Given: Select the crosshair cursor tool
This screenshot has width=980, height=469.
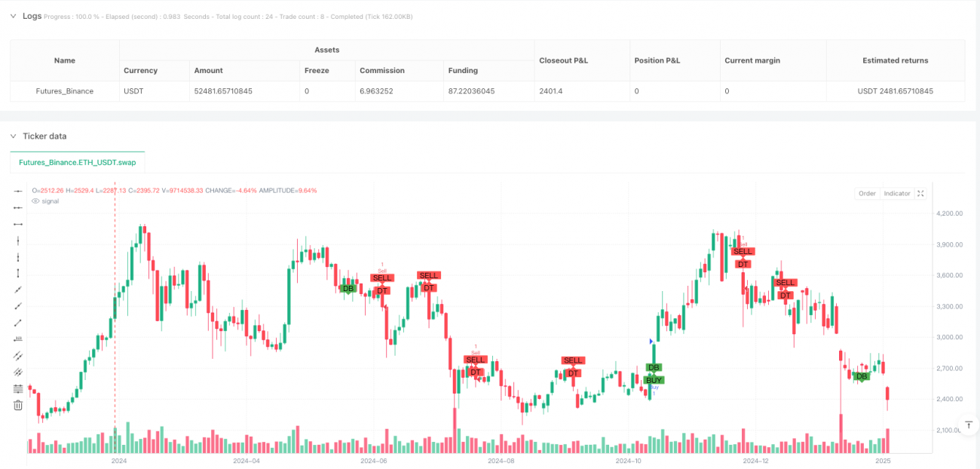Looking at the screenshot, I should point(17,191).
